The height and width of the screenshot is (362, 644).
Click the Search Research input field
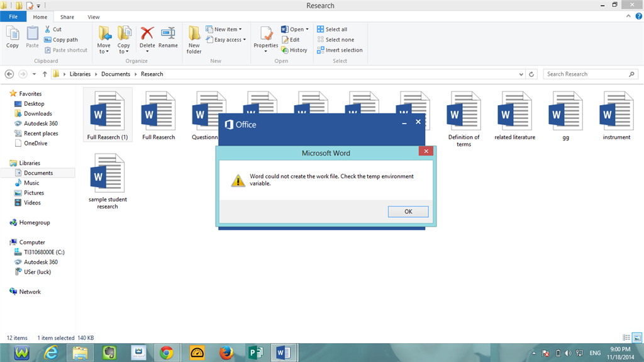[591, 74]
